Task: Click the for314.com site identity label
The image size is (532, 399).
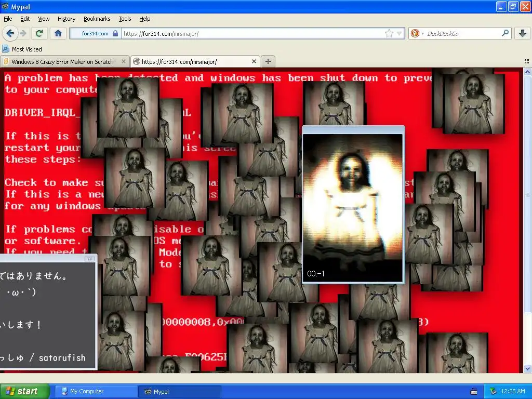Action: pos(95,33)
